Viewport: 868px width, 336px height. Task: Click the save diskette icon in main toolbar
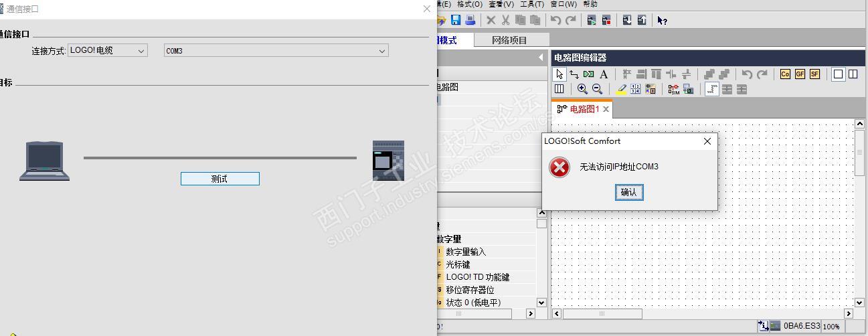pyautogui.click(x=456, y=20)
